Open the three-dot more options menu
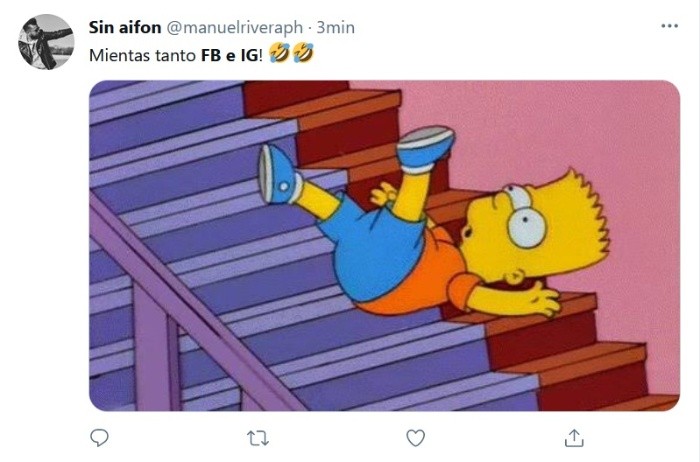The image size is (700, 462). pyautogui.click(x=669, y=26)
